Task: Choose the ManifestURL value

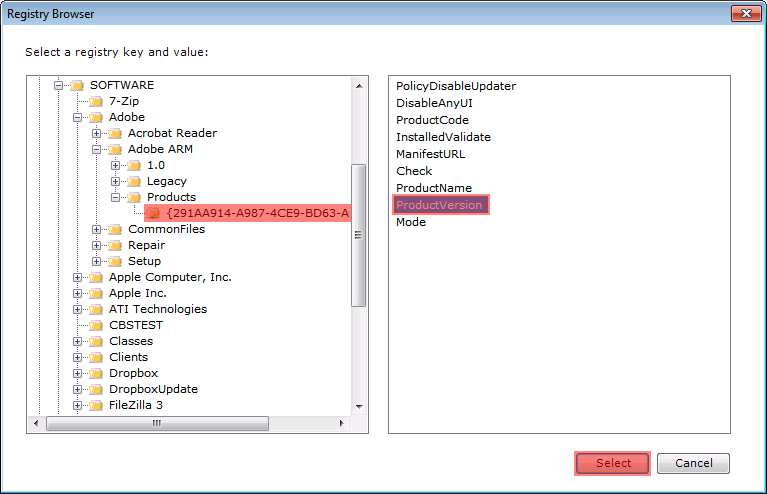Action: pyautogui.click(x=430, y=154)
